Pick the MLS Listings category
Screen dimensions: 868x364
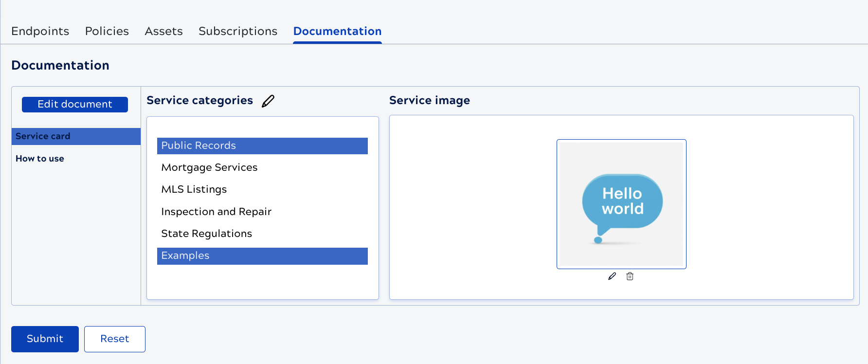[x=194, y=189]
